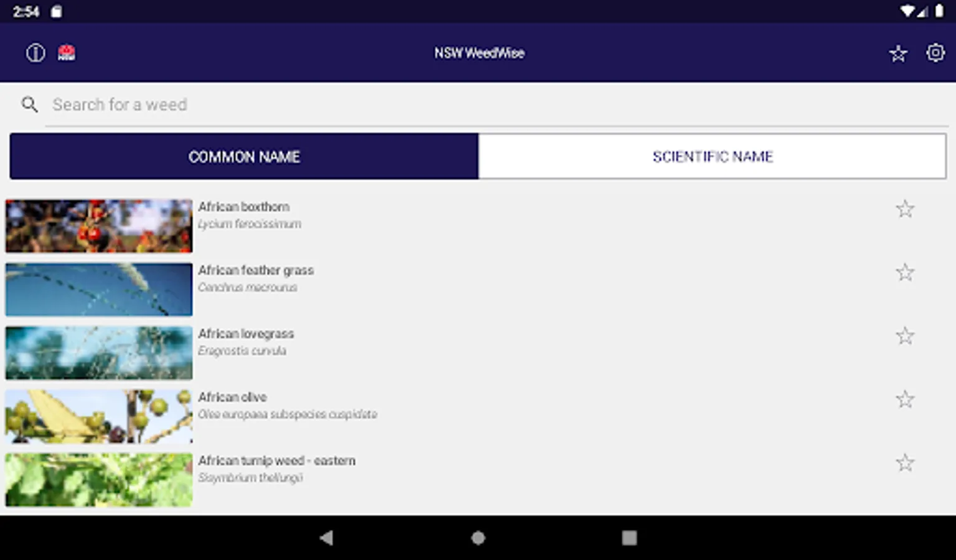Select the COMMON NAME tab
The image size is (956, 560).
pyautogui.click(x=245, y=156)
